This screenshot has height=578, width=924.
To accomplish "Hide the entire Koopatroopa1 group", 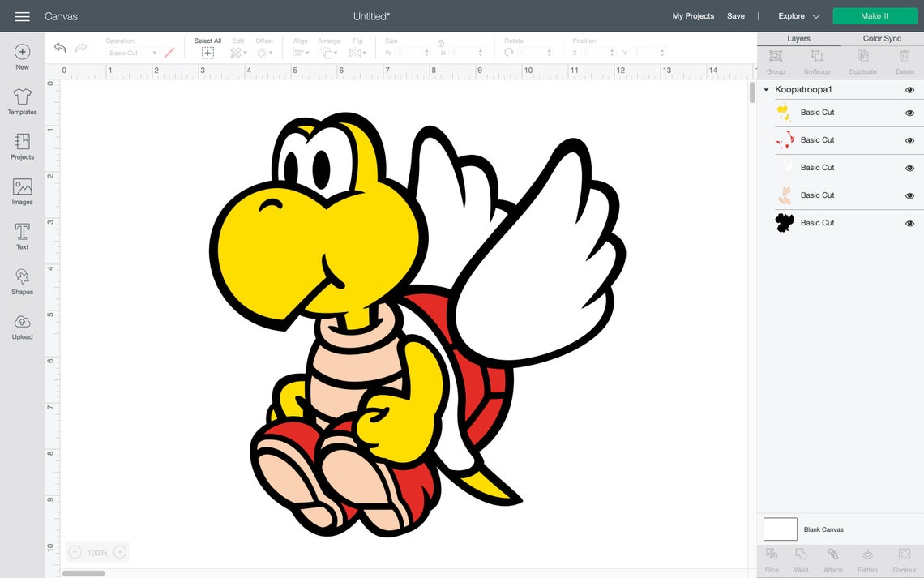I will pos(909,89).
